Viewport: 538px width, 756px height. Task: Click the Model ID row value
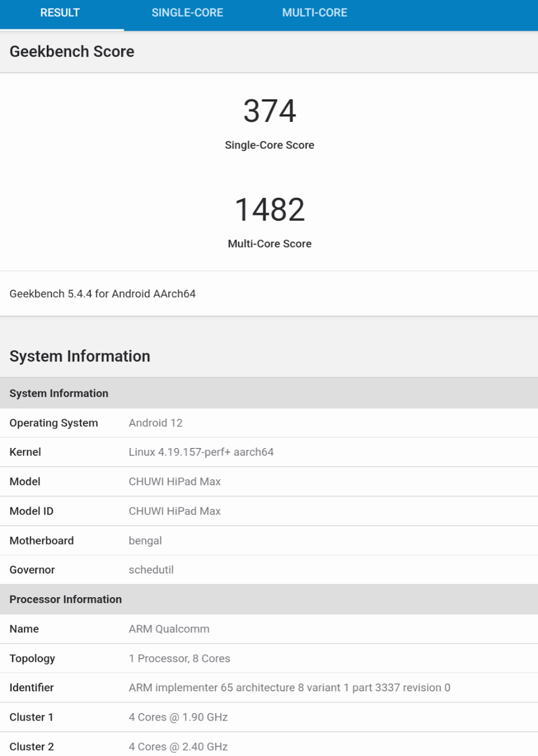pos(174,511)
